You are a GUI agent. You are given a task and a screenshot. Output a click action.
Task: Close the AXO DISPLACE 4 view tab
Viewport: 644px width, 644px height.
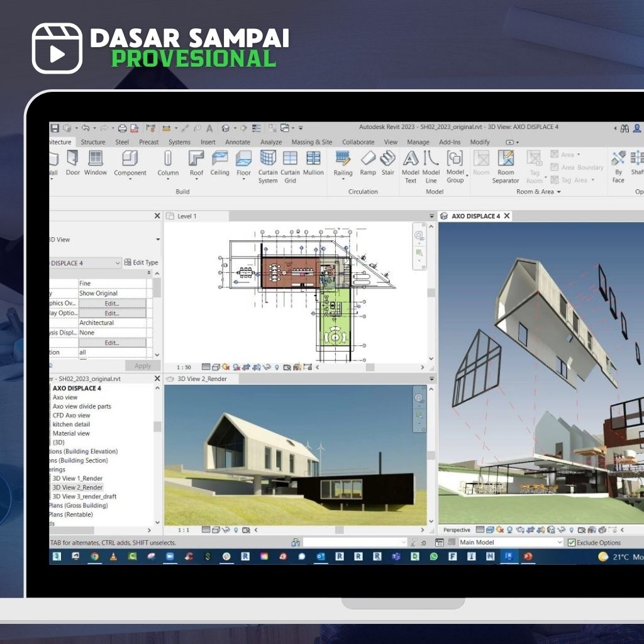click(x=507, y=216)
